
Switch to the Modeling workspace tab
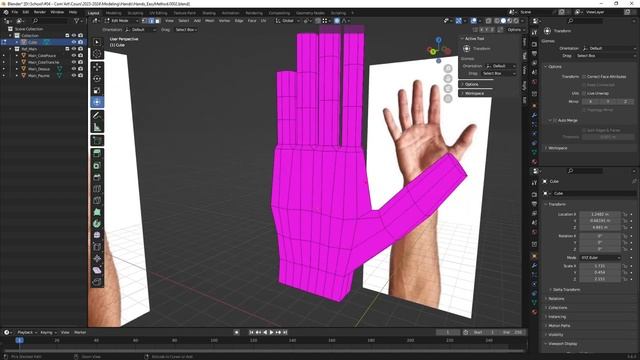[113, 13]
